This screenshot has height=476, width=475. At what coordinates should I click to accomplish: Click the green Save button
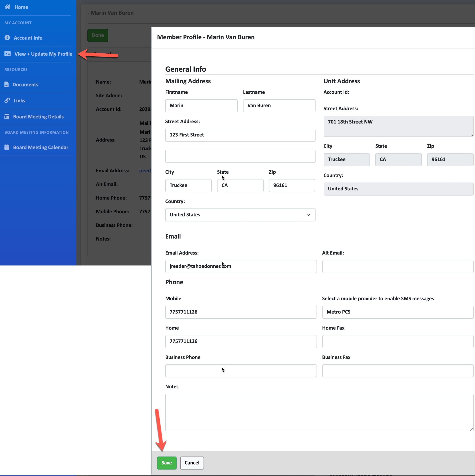click(167, 463)
